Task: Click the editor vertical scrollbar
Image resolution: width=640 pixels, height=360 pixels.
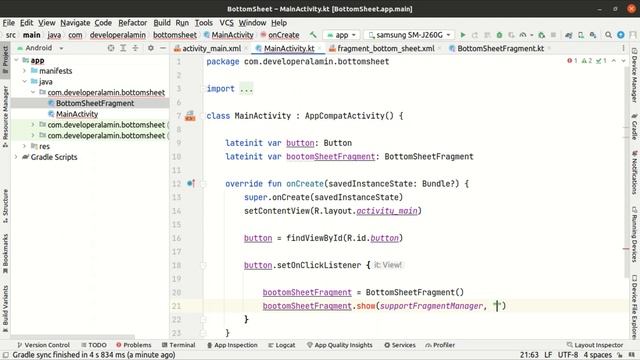Action: pyautogui.click(x=626, y=173)
